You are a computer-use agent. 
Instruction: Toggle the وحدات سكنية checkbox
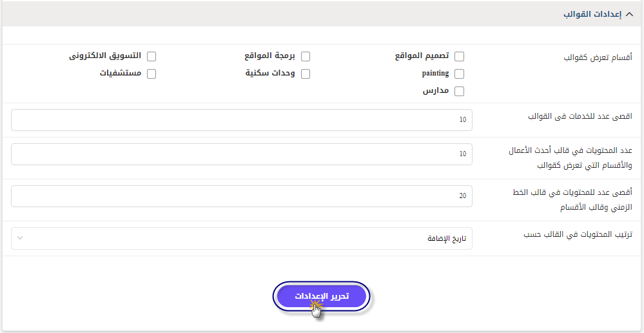(x=305, y=74)
